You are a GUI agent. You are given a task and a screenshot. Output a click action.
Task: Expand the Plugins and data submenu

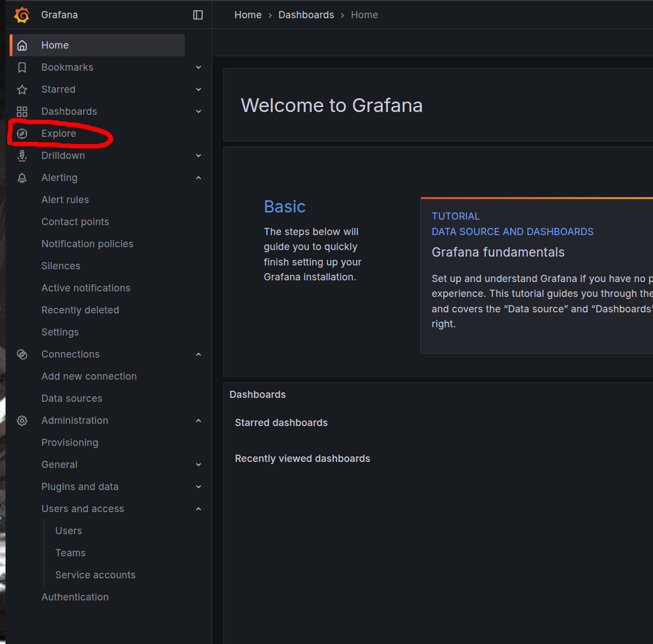[199, 487]
